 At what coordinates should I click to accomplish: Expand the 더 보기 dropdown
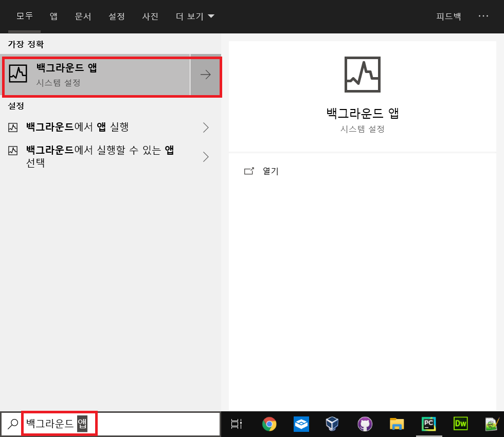195,16
